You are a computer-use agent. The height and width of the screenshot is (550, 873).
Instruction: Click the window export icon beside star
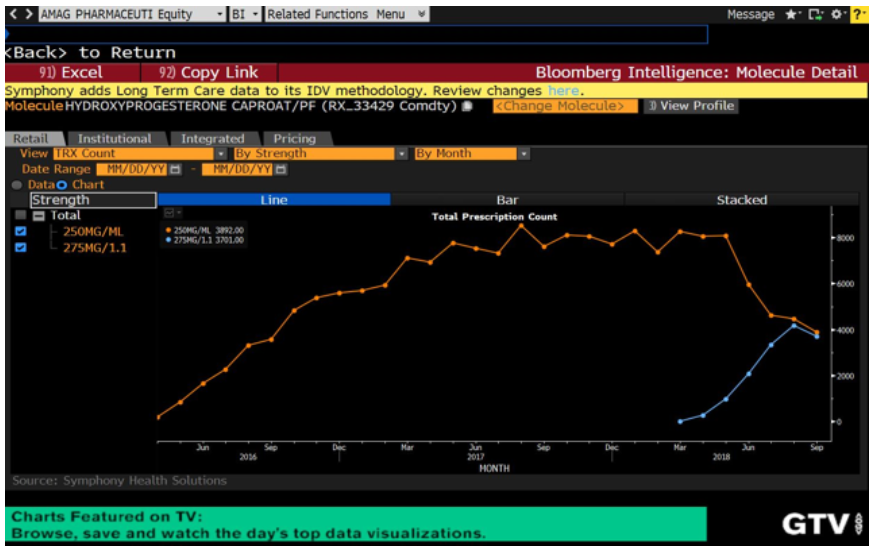pyautogui.click(x=814, y=15)
